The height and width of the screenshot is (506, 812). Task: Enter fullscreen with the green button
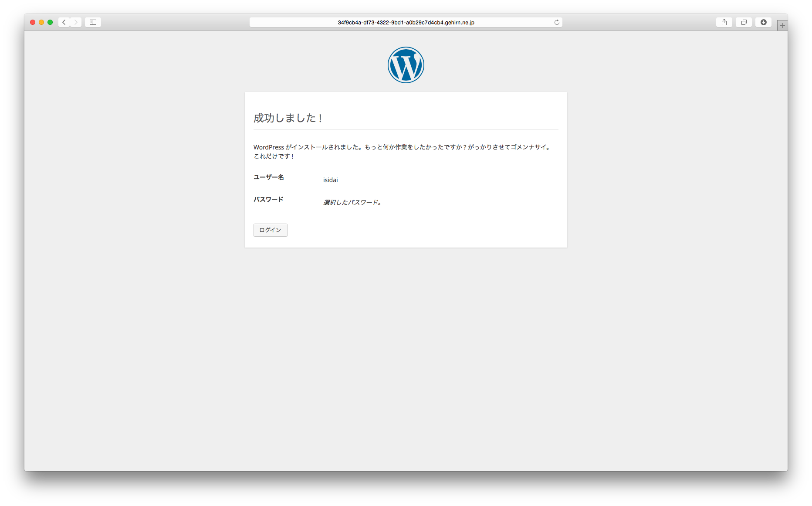(50, 22)
